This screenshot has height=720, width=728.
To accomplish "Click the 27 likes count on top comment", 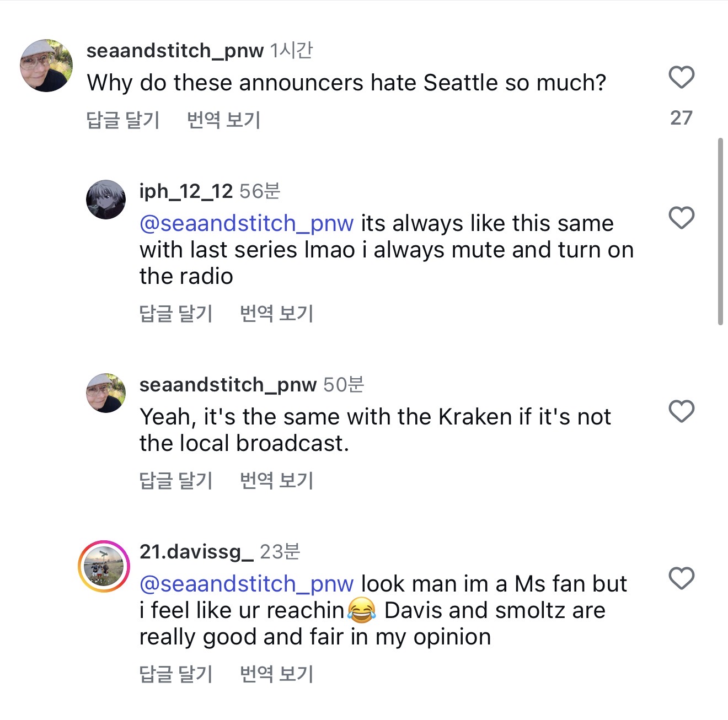I will 681,117.
